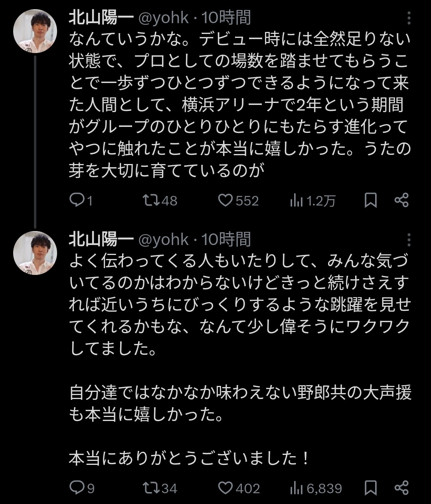Open more options menu on second tweet
431x504 pixels.
pyautogui.click(x=409, y=240)
